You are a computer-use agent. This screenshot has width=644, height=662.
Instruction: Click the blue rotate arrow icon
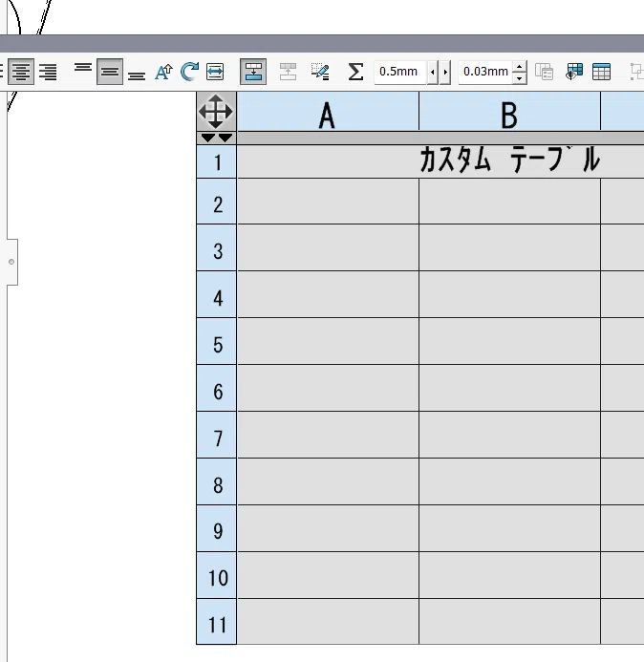click(189, 72)
